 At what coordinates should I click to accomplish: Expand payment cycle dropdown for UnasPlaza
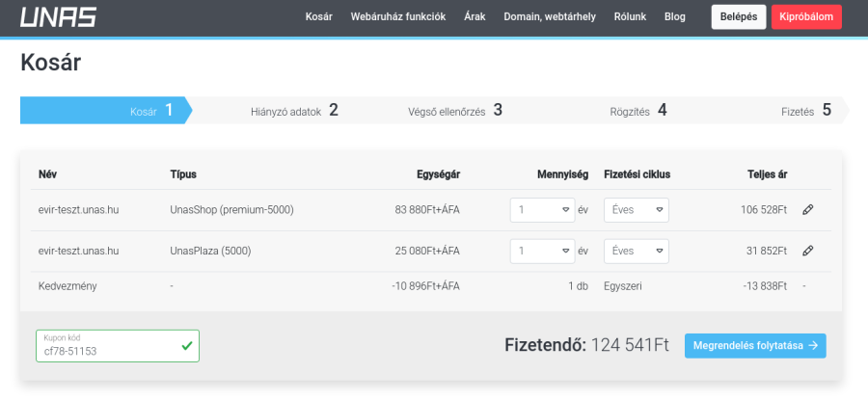(x=636, y=251)
